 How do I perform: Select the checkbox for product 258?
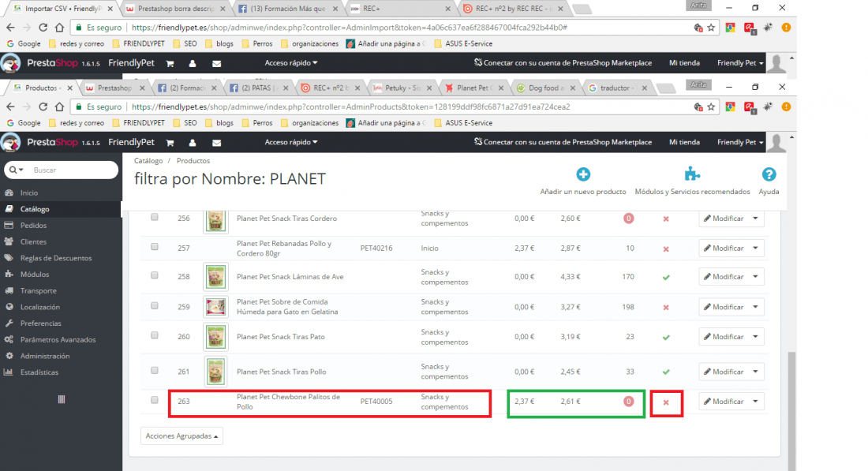click(x=155, y=275)
